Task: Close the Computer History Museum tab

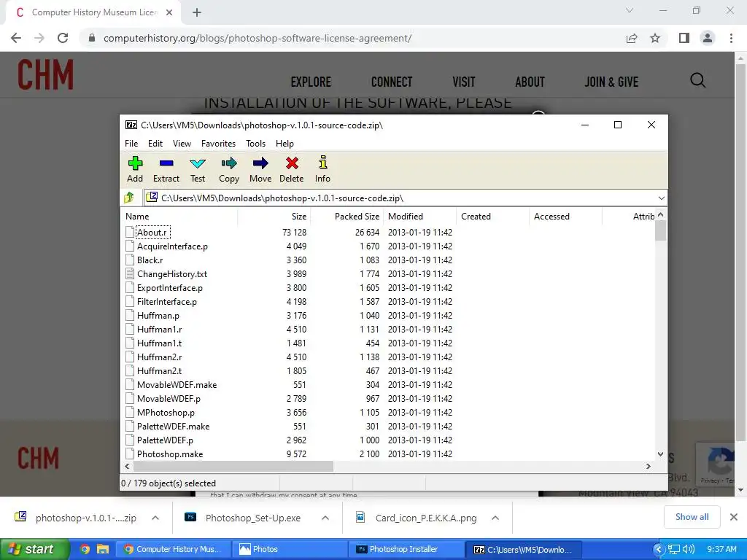Action: (x=169, y=12)
